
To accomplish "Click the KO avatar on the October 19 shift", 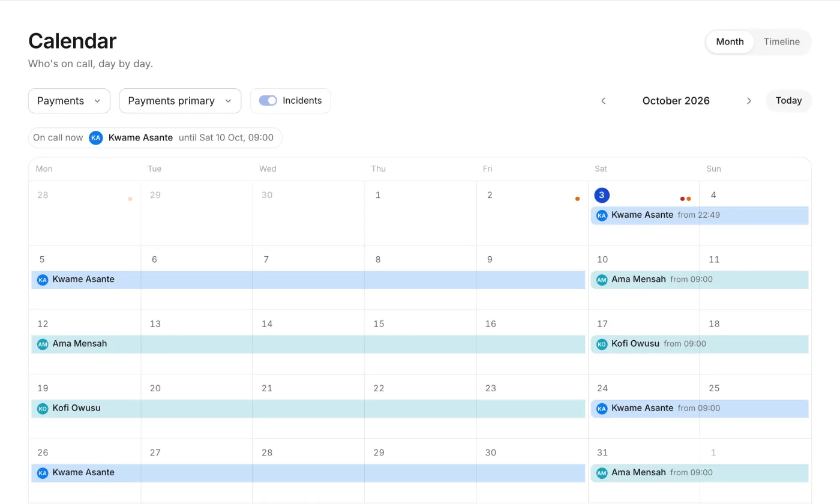I will pyautogui.click(x=43, y=409).
